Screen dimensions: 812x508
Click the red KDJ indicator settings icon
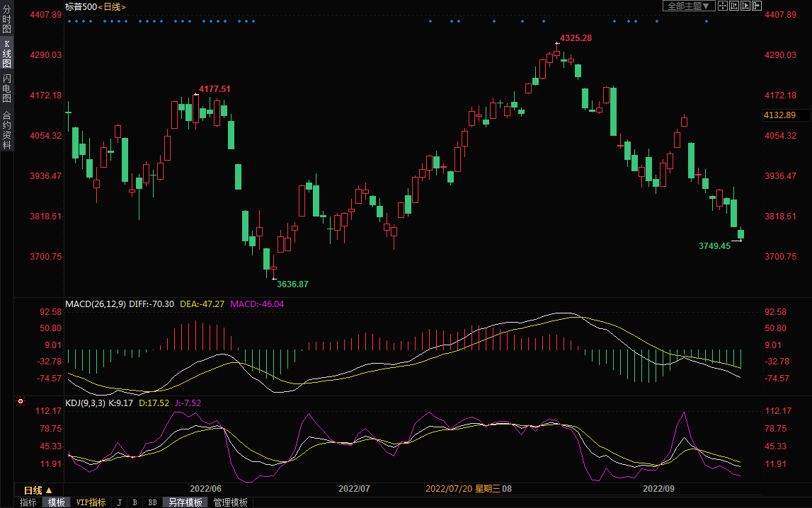pos(21,402)
